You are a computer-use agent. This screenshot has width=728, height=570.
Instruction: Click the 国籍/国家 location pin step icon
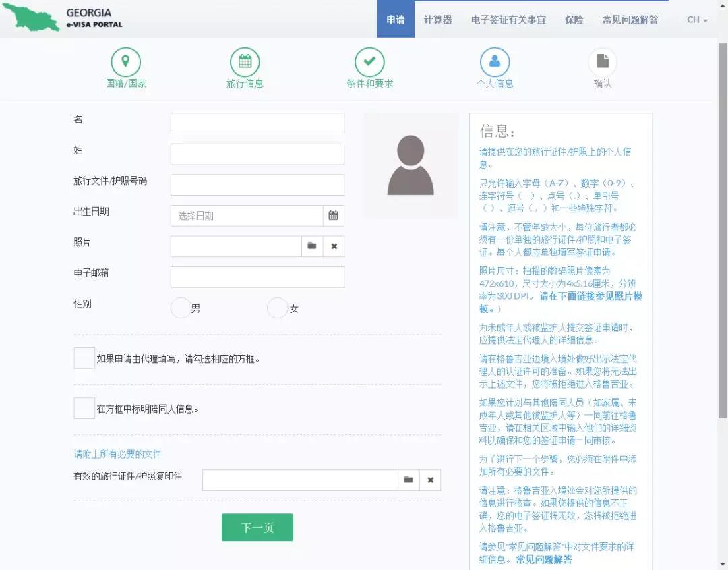125,62
